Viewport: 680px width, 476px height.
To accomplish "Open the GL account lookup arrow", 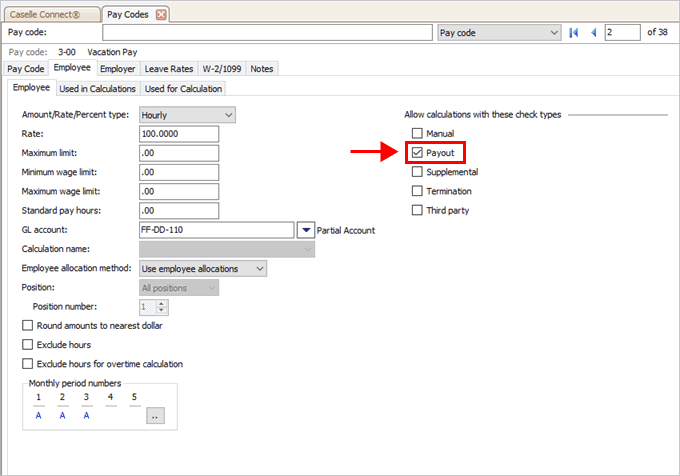I will (306, 230).
